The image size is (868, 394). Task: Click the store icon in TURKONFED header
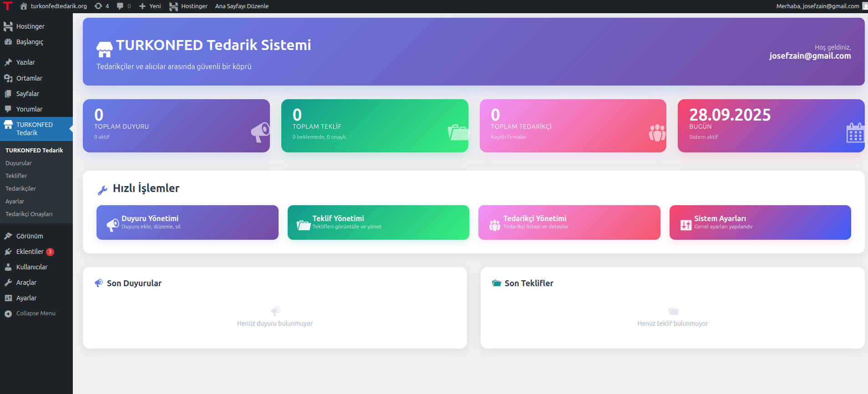coord(105,49)
